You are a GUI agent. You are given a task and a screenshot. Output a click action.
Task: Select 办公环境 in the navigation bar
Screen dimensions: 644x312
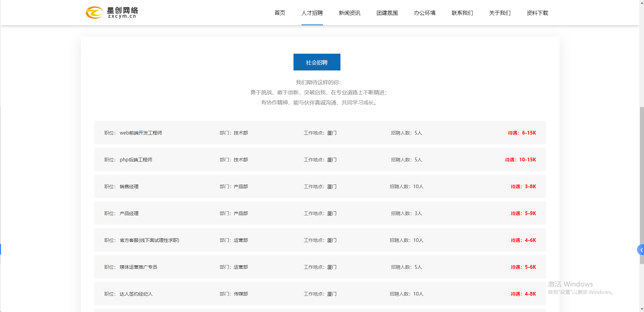(x=425, y=13)
